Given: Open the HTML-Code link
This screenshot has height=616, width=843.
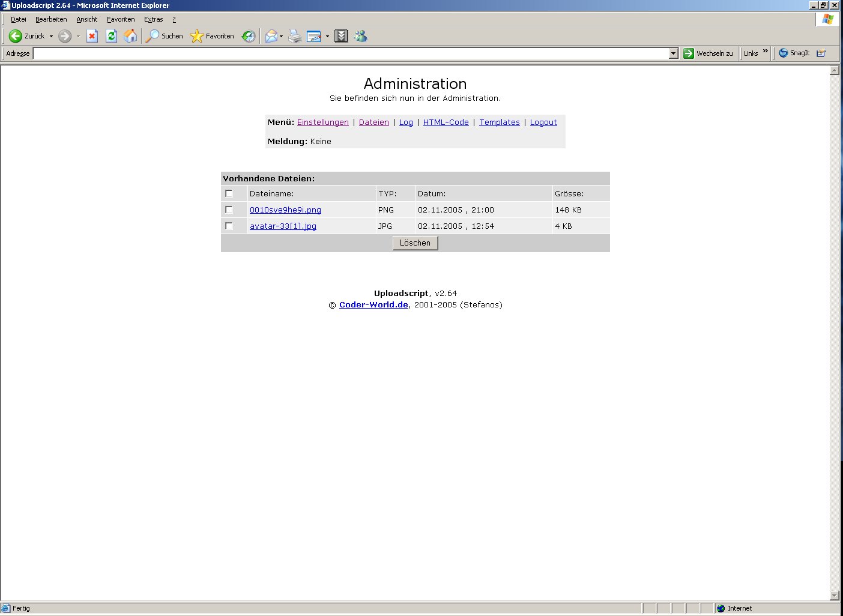Looking at the screenshot, I should pos(446,122).
